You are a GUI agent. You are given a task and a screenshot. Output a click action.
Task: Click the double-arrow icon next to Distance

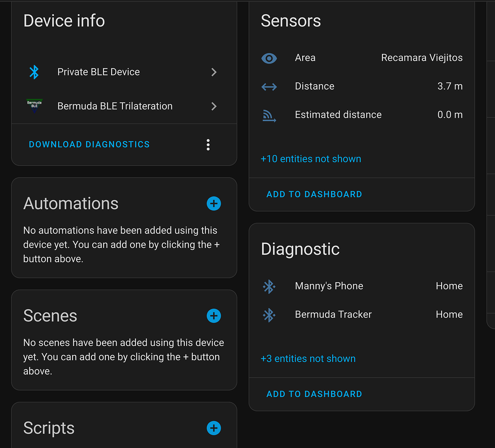click(x=269, y=86)
